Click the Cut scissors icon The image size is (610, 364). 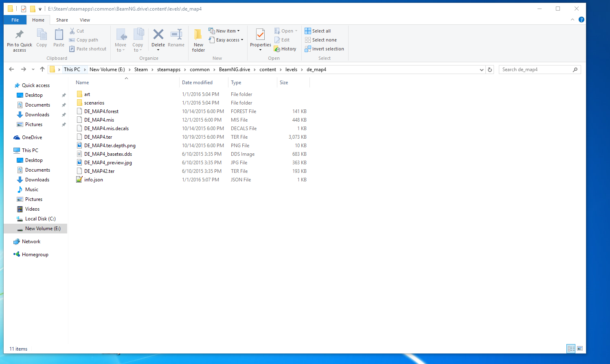(72, 31)
